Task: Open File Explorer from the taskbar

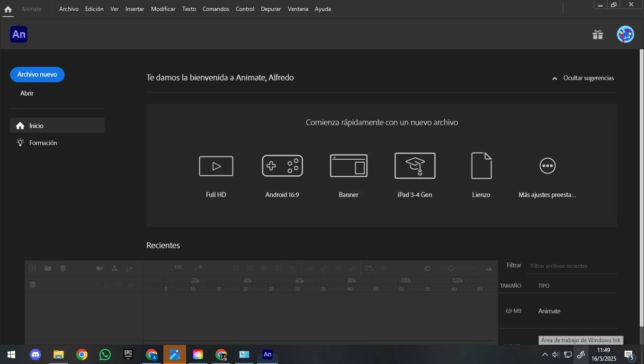Action: coord(59,355)
